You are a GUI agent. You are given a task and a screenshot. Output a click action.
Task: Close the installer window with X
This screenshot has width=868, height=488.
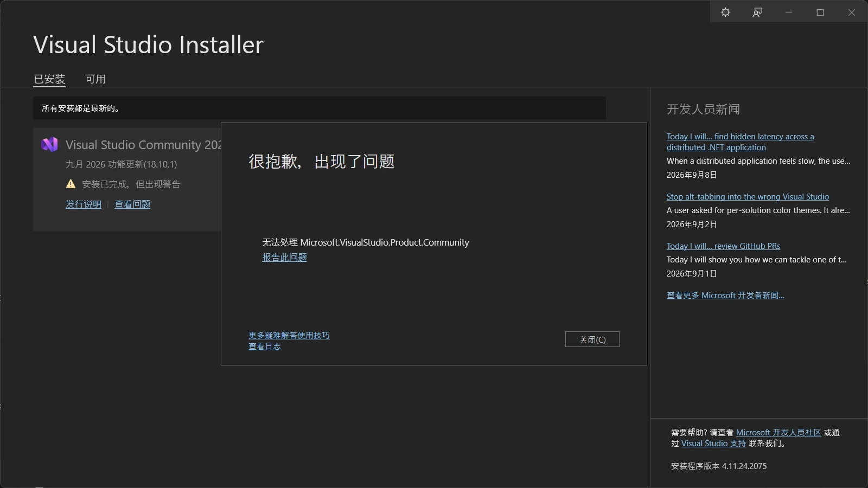852,12
